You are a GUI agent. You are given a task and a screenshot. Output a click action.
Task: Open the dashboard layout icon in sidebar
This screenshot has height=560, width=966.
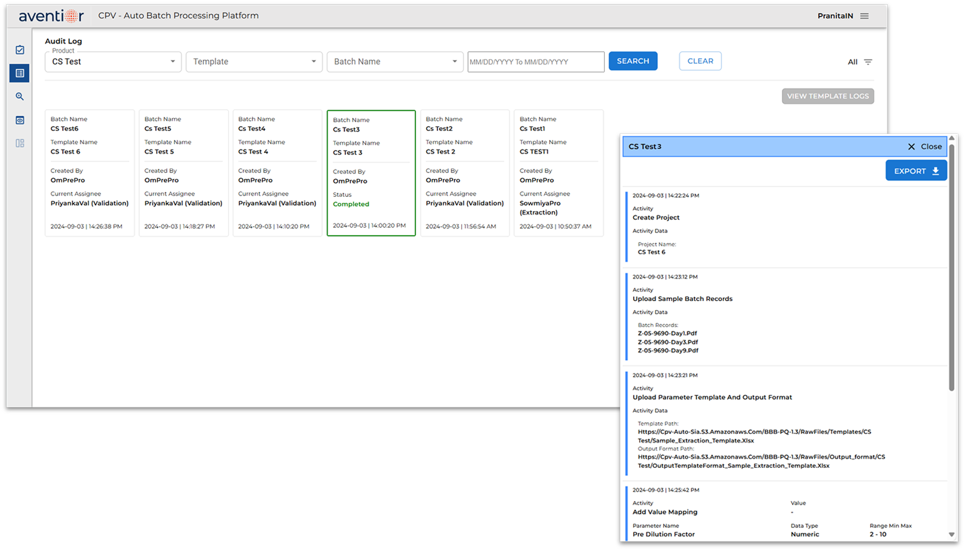[x=19, y=143]
